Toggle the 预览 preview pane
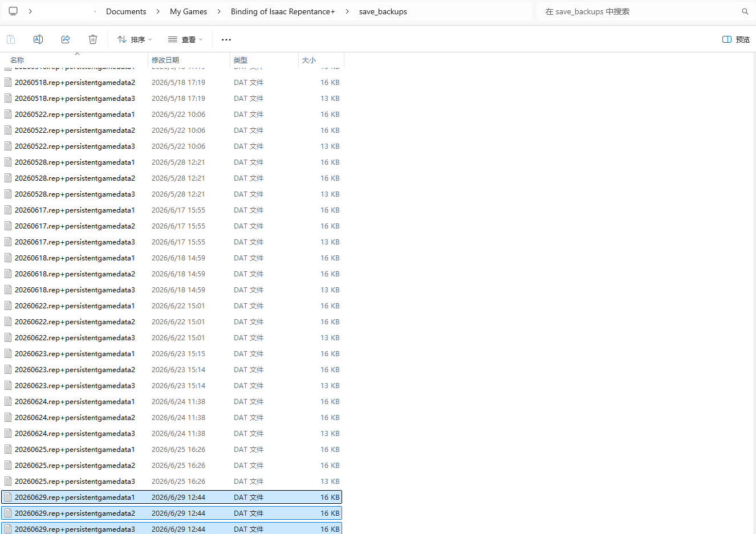Screen dimensions: 756x534 [x=736, y=39]
